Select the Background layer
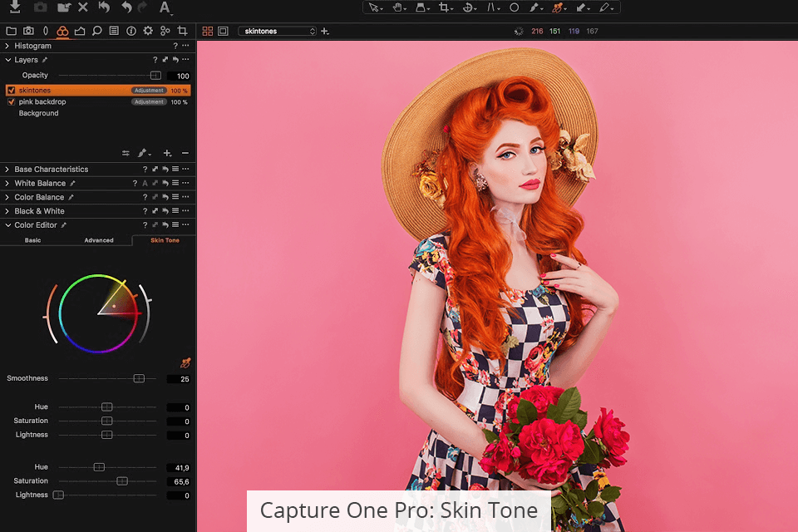The width and height of the screenshot is (798, 532). coord(38,113)
